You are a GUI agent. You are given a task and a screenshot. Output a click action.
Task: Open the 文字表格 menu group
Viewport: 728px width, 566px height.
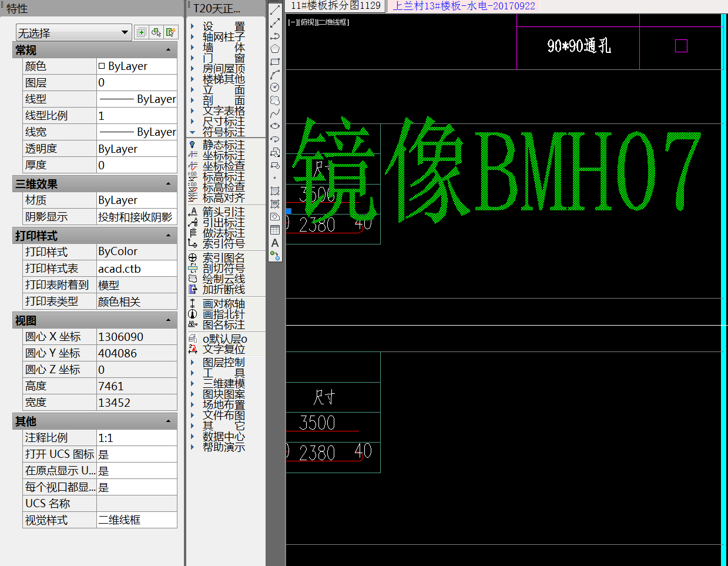223,111
